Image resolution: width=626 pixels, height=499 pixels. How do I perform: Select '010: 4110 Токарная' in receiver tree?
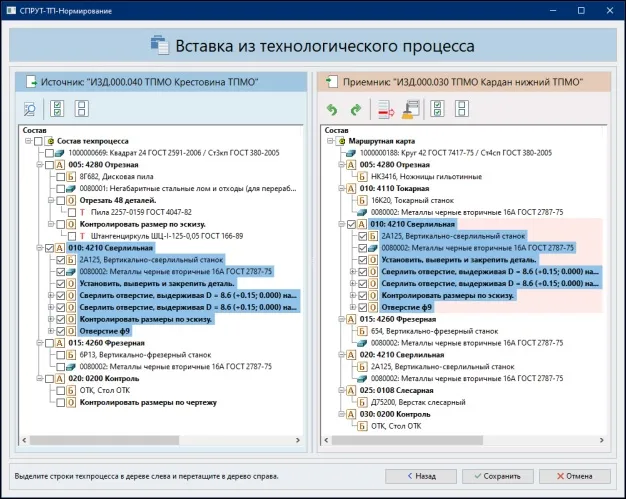400,188
